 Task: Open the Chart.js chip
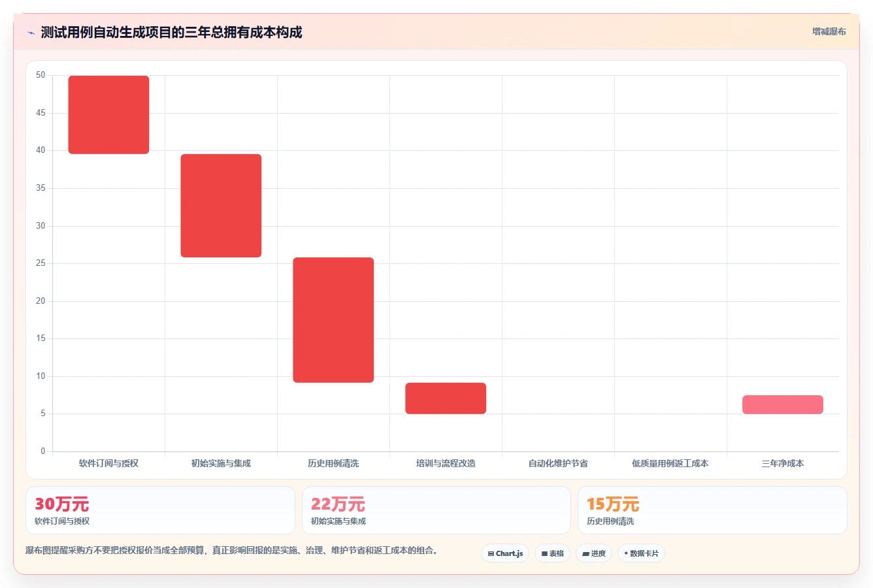click(505, 553)
